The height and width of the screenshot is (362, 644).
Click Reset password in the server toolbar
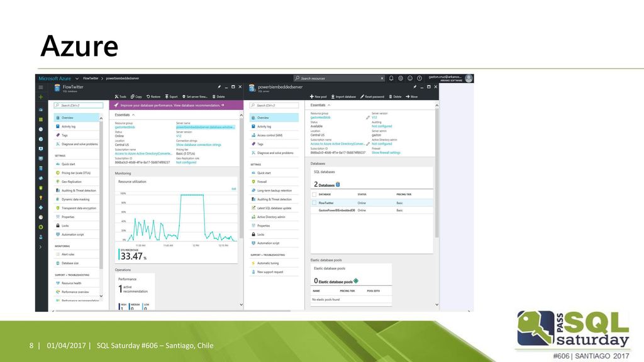(372, 97)
